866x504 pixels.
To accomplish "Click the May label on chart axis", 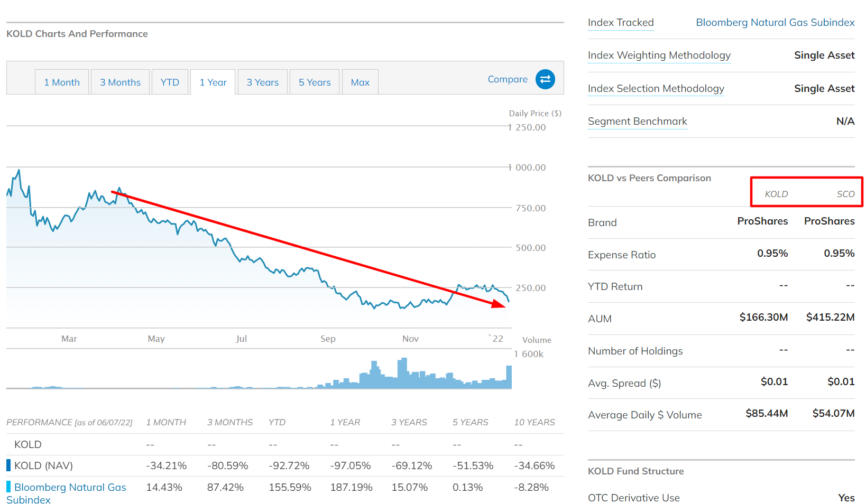I will (x=156, y=339).
